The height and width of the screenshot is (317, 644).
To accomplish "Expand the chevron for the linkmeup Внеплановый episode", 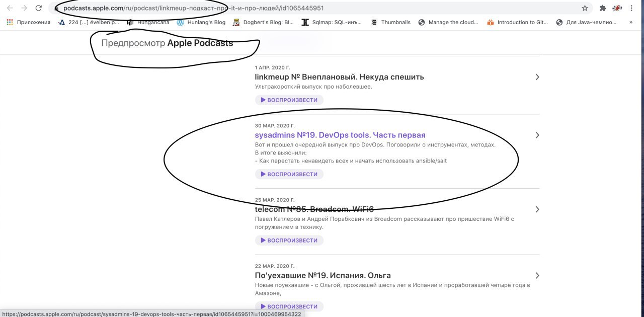I will [x=537, y=77].
